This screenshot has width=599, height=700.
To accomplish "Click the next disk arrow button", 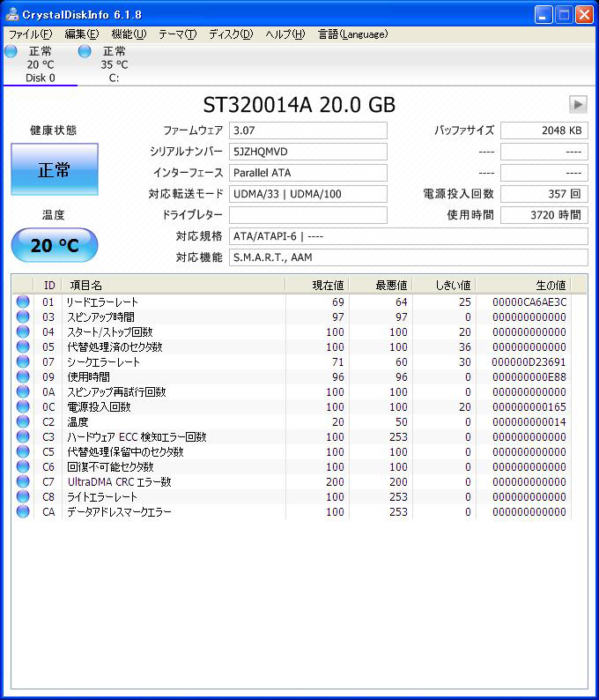I will point(578,105).
